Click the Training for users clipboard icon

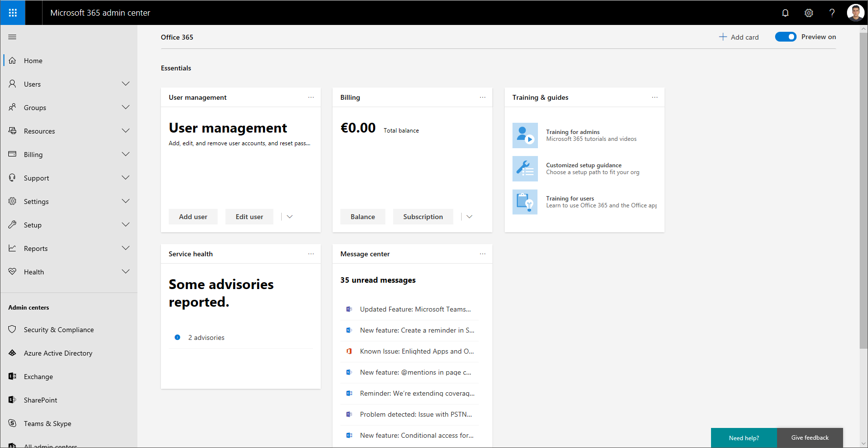[525, 202]
